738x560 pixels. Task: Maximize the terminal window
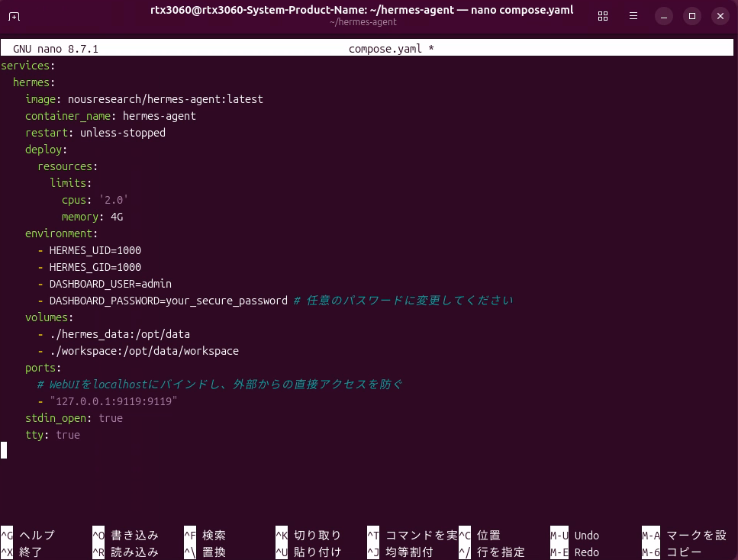692,17
